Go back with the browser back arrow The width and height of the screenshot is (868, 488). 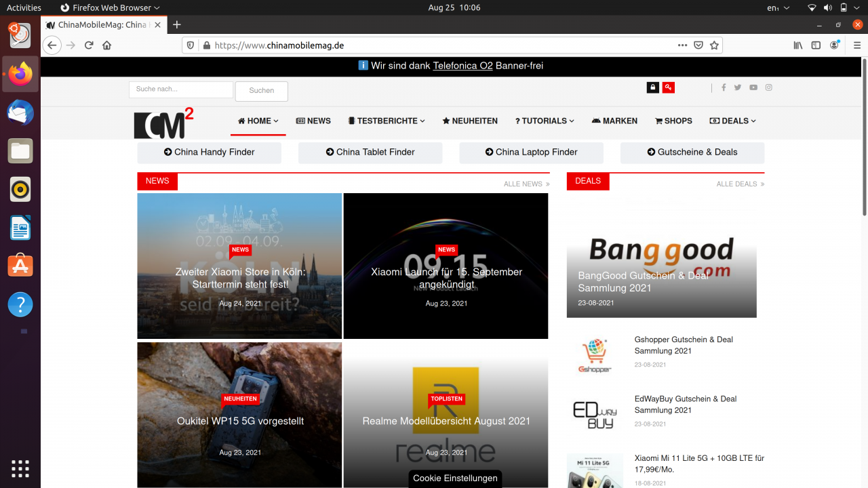tap(52, 45)
